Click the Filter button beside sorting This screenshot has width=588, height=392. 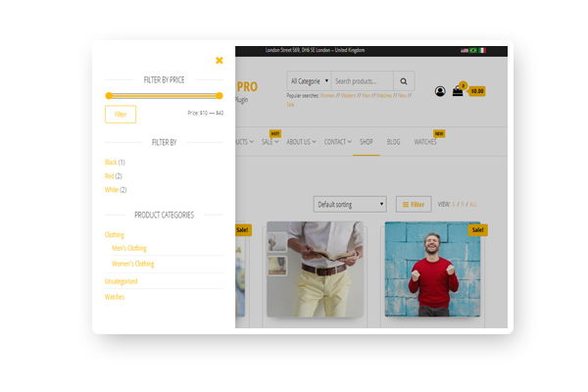pyautogui.click(x=414, y=205)
